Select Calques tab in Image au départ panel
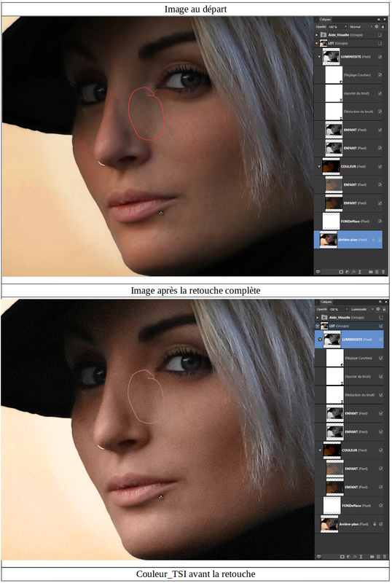The height and width of the screenshot is (583, 392). pos(325,20)
